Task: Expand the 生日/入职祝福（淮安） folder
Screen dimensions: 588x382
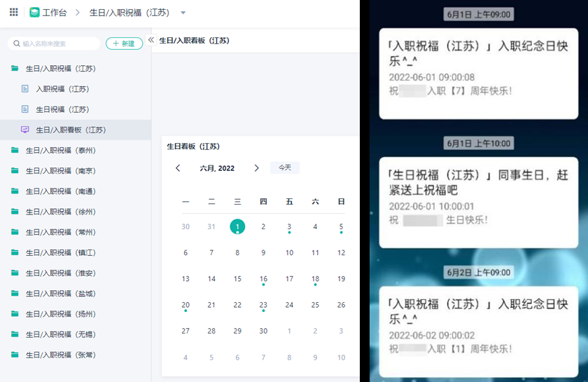Action: point(76,273)
